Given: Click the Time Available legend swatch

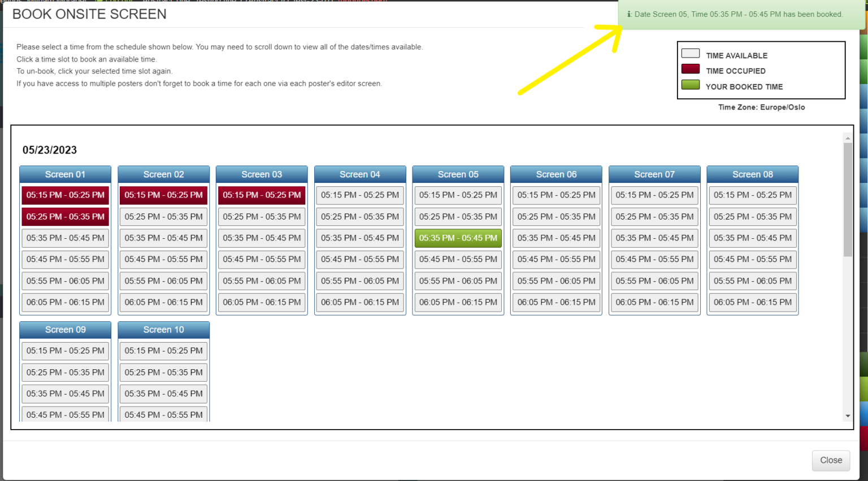Looking at the screenshot, I should (x=691, y=54).
